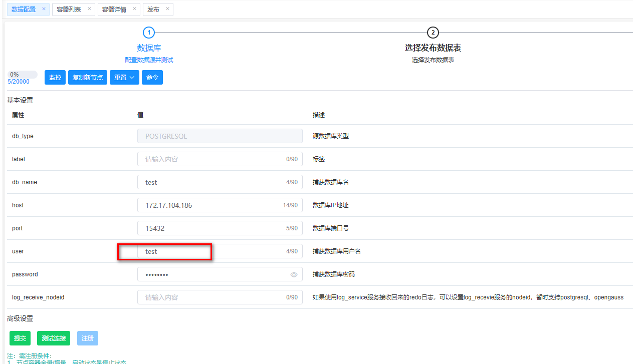The width and height of the screenshot is (633, 364).
Task: Click the 0% progress bar
Action: coord(22,75)
